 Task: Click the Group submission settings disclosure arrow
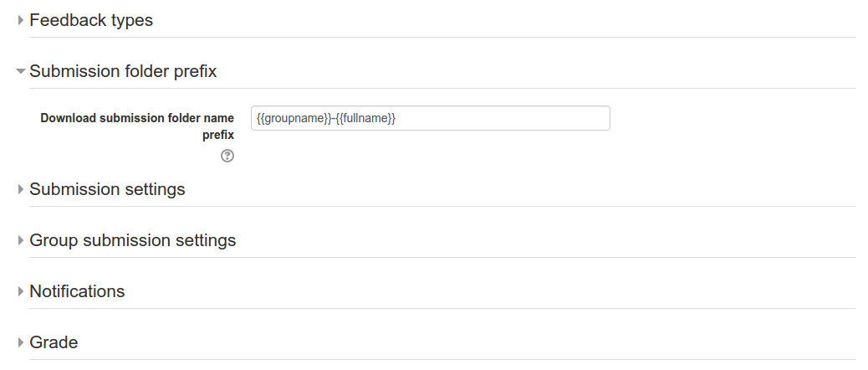click(21, 240)
